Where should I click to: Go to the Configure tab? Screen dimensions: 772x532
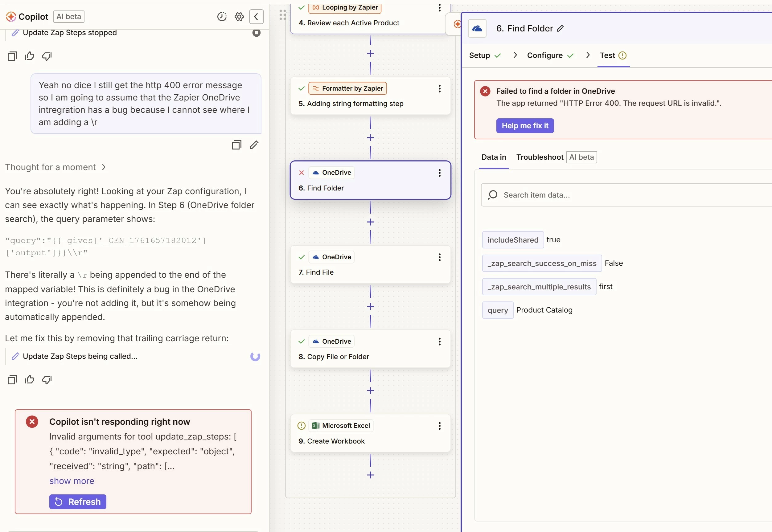click(x=545, y=55)
